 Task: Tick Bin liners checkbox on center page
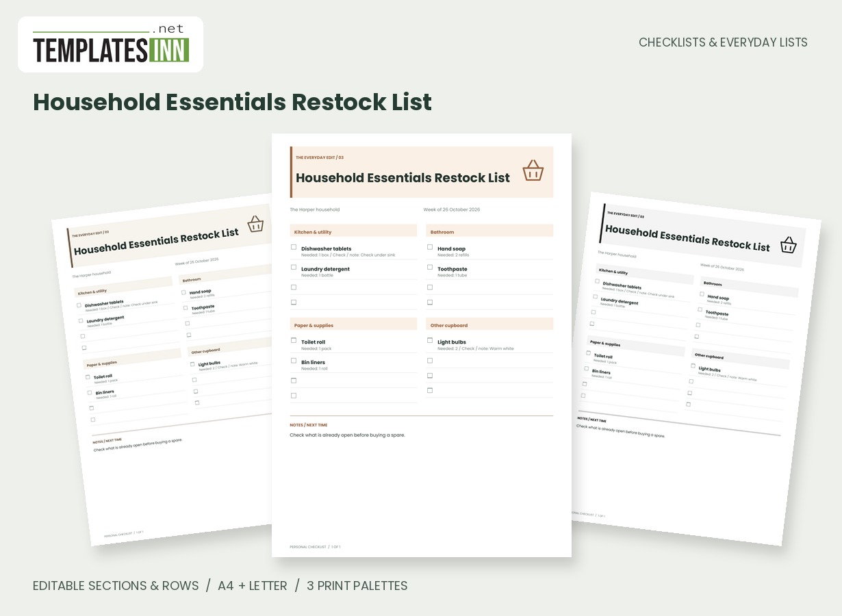coord(294,361)
